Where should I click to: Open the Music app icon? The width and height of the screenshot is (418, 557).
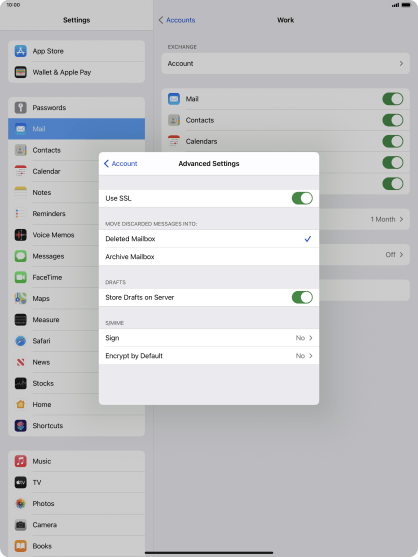(21, 461)
